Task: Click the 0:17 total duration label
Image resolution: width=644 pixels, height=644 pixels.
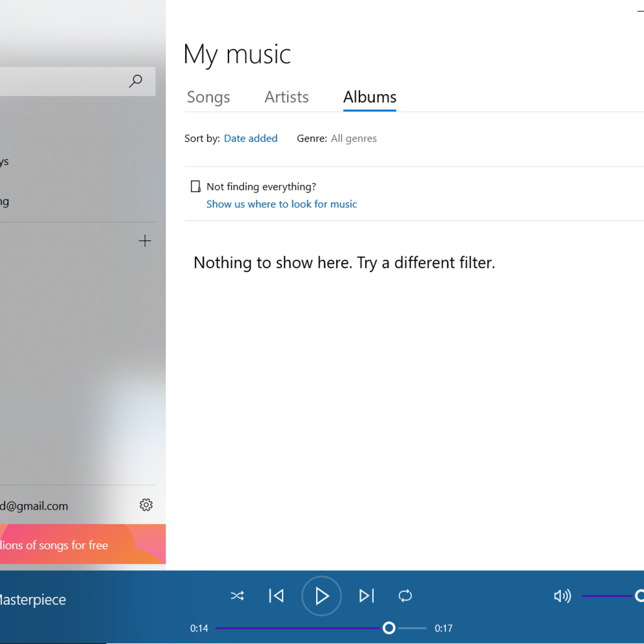Action: coord(444,628)
